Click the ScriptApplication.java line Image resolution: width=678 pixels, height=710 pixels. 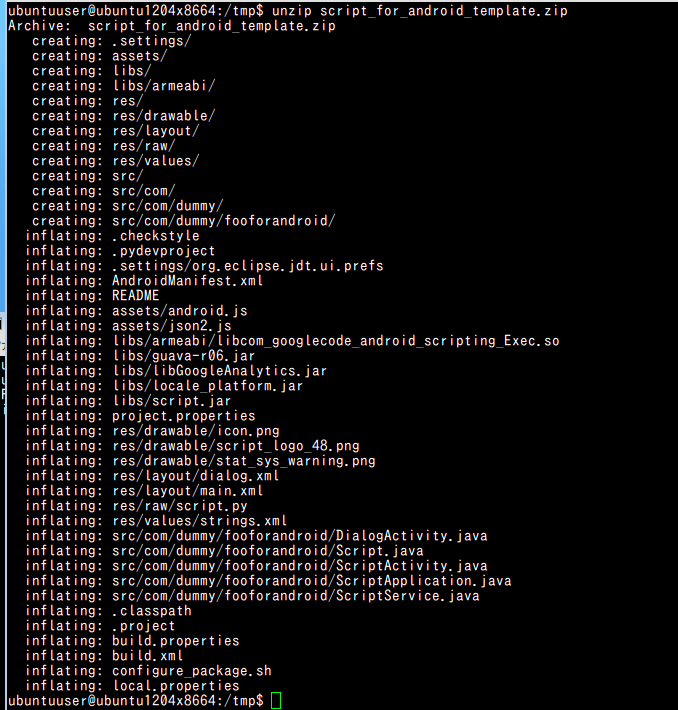[268, 580]
